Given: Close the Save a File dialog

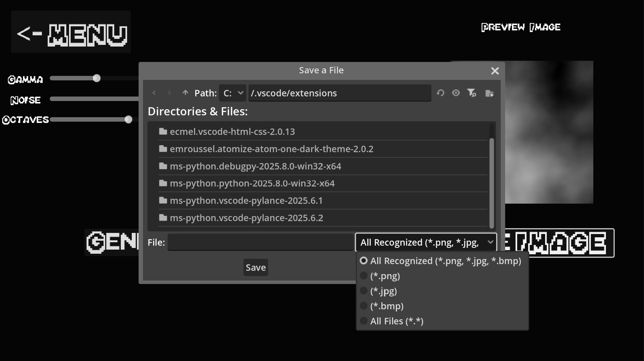Looking at the screenshot, I should tap(495, 71).
